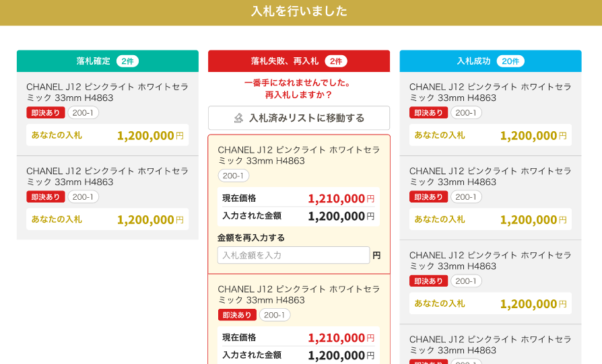Click the 2件 count badge in 落札確定 header

(127, 61)
